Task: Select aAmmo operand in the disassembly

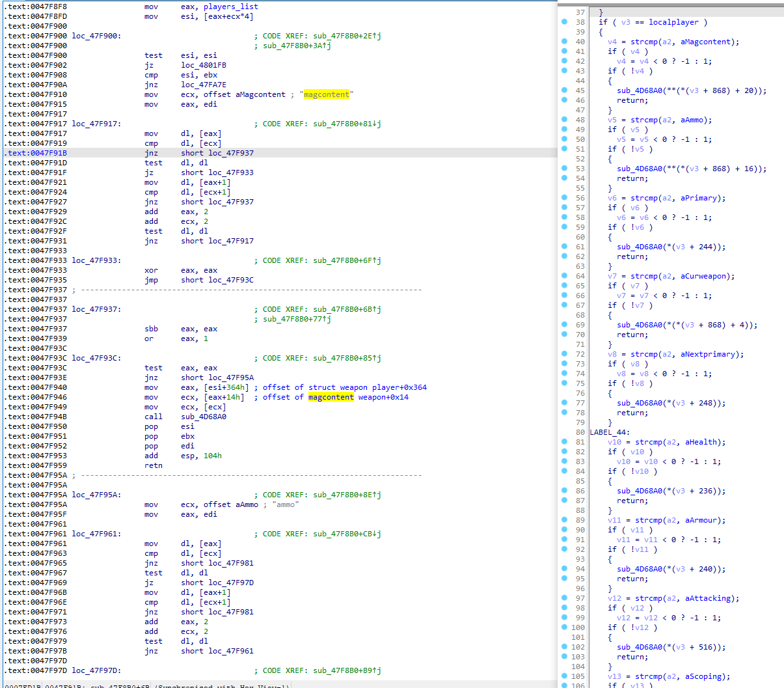Action: (247, 504)
